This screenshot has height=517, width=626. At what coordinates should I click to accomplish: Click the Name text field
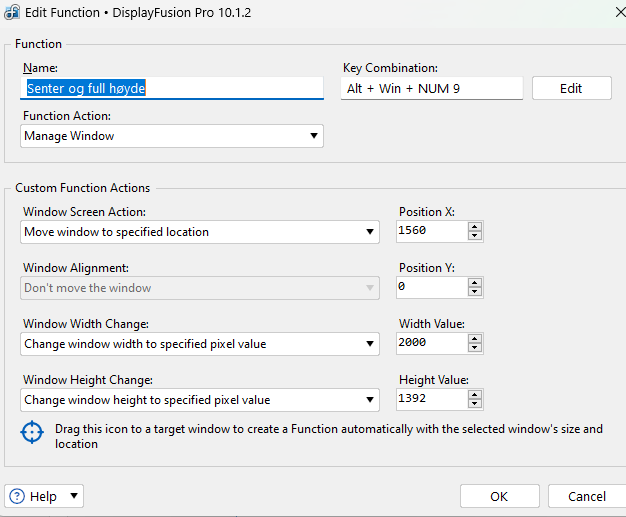click(x=172, y=88)
